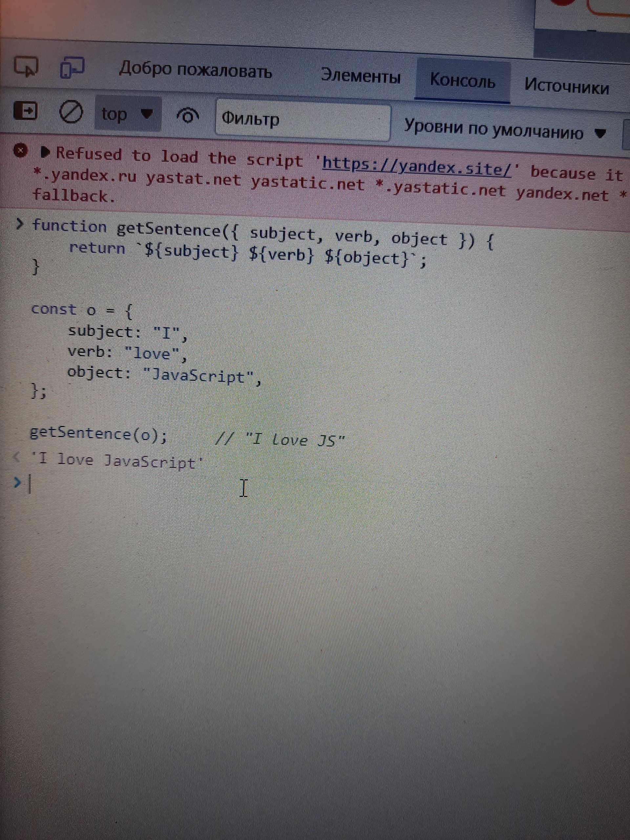
Task: Click the red error icon in the message
Action: [20, 150]
